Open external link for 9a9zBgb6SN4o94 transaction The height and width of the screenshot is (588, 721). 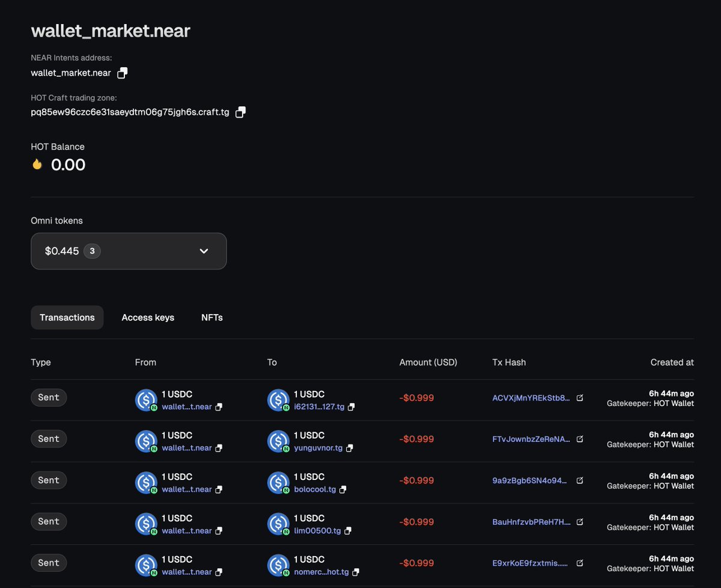point(580,480)
